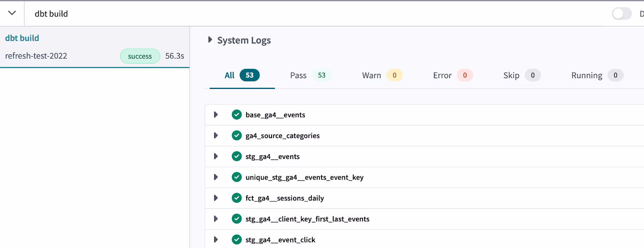
Task: Click checkmark icon for stg_ga4__client_key_first_last_events
Action: coord(237,219)
